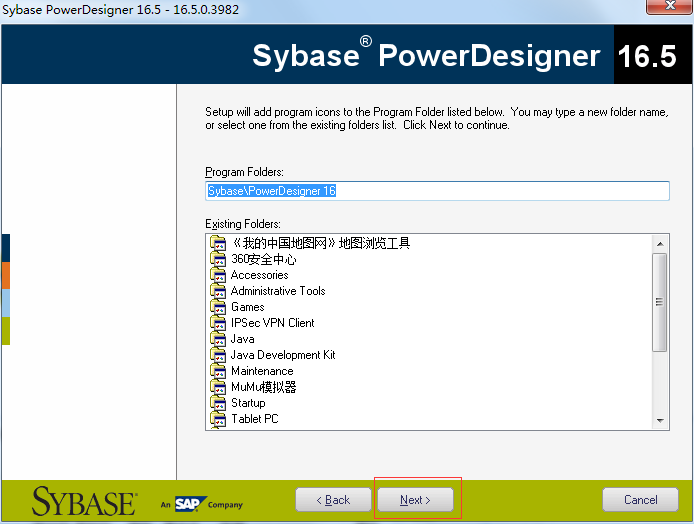694x524 pixels.
Task: Select Java Development Kit in the list
Action: click(x=283, y=355)
